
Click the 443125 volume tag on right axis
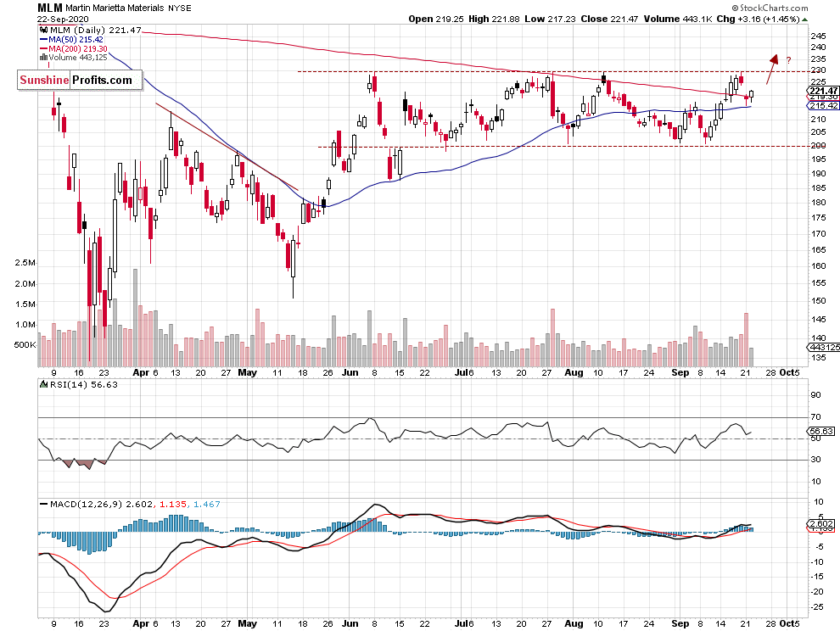coord(823,348)
